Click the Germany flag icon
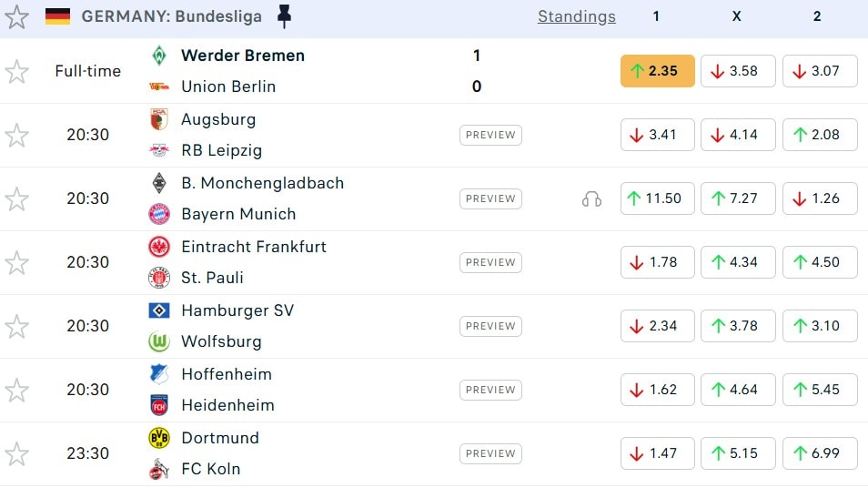 click(58, 16)
